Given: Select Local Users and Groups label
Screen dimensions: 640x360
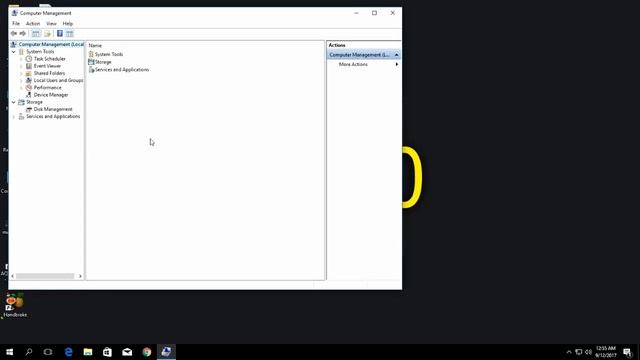Looking at the screenshot, I should point(58,80).
